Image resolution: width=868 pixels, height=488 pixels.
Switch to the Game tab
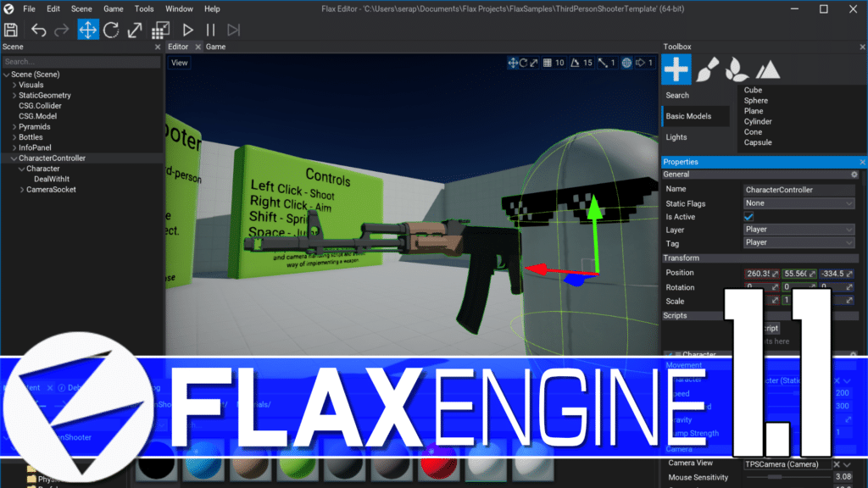215,47
